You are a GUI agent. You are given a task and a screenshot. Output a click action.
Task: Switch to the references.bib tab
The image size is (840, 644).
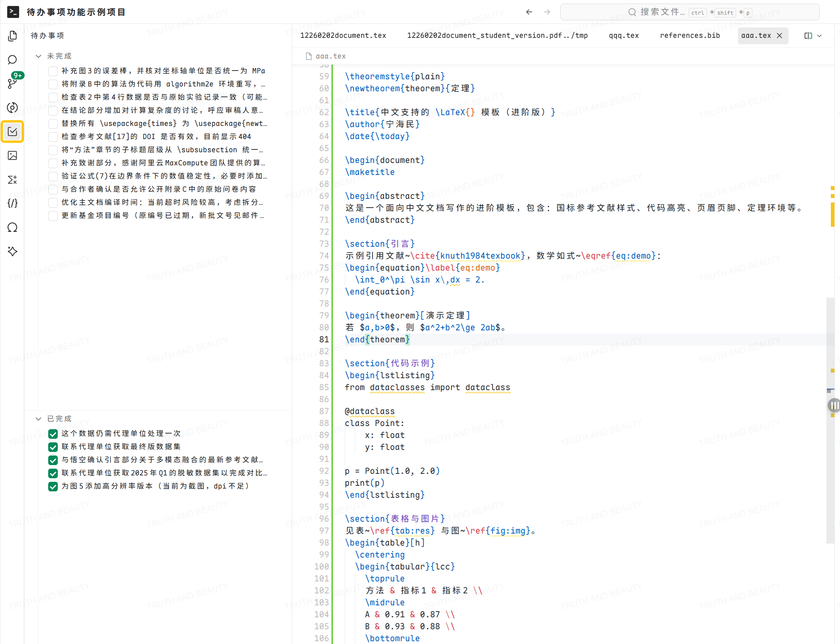coord(690,35)
